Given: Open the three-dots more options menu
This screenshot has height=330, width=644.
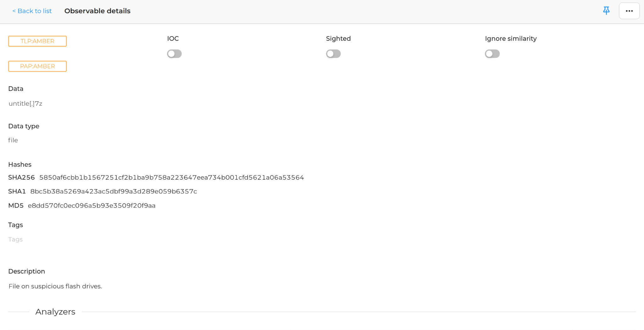Looking at the screenshot, I should (629, 11).
